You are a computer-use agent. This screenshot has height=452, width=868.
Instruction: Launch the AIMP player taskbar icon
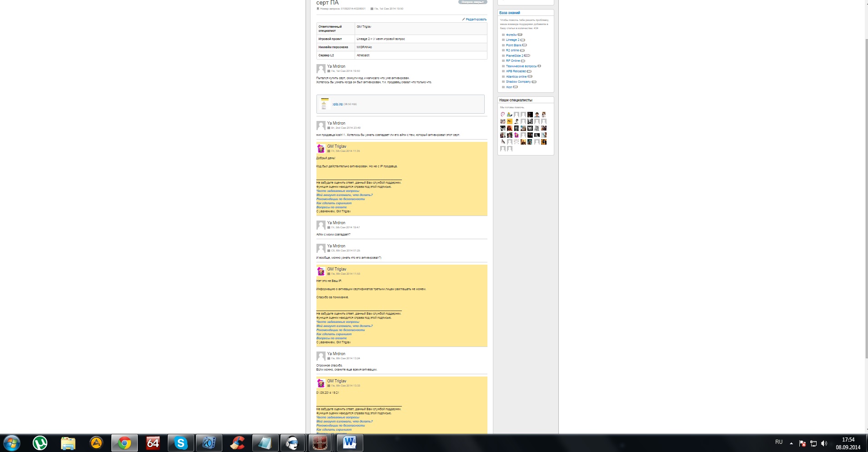point(96,443)
